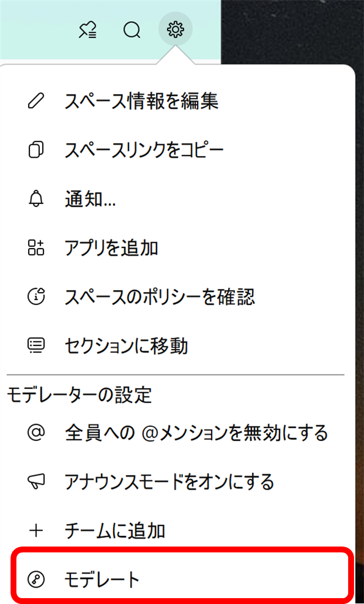
Task: Click the add-app grid icon
Action: pyautogui.click(x=36, y=247)
